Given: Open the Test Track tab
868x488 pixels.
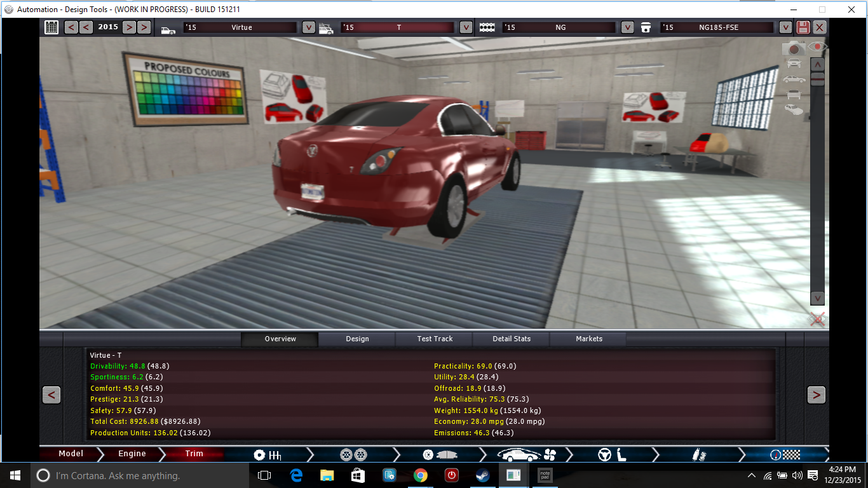Looking at the screenshot, I should (435, 339).
